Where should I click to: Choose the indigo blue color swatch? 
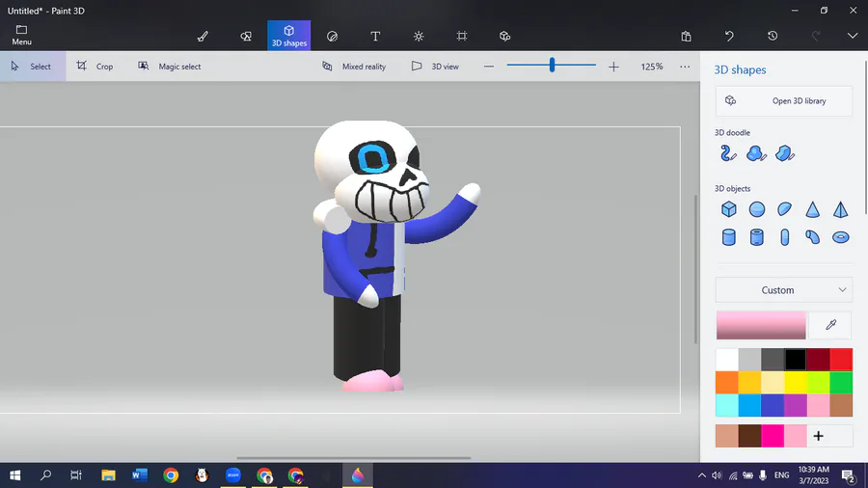click(773, 406)
